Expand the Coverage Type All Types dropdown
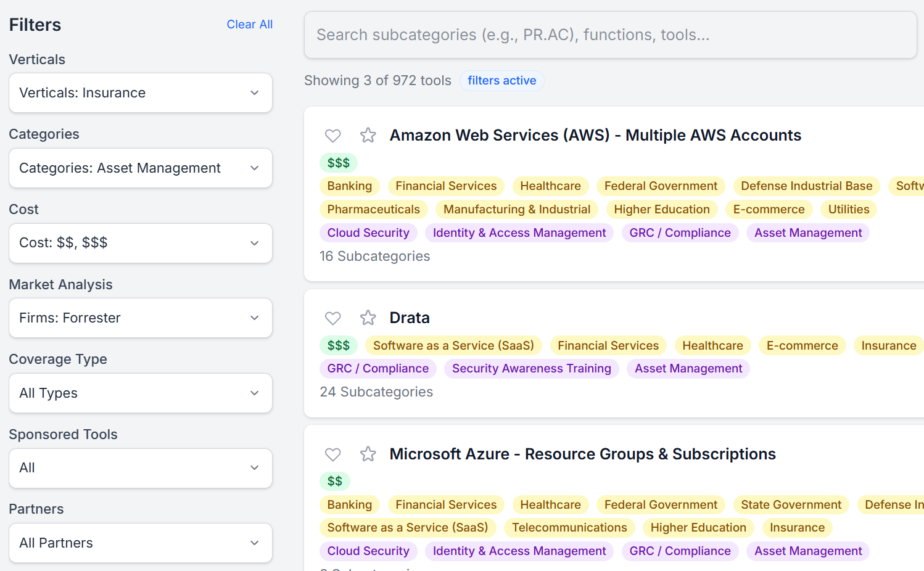 click(x=141, y=393)
